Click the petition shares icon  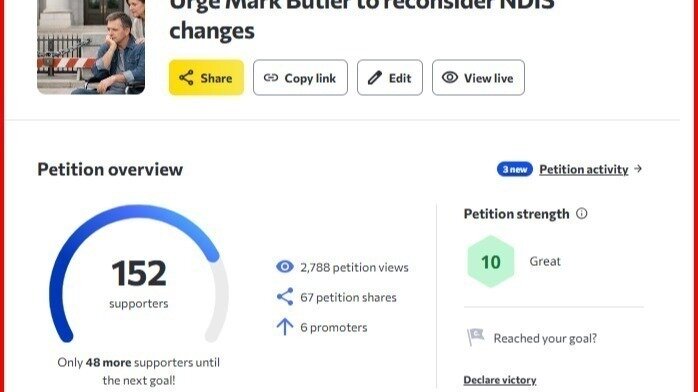click(x=285, y=297)
